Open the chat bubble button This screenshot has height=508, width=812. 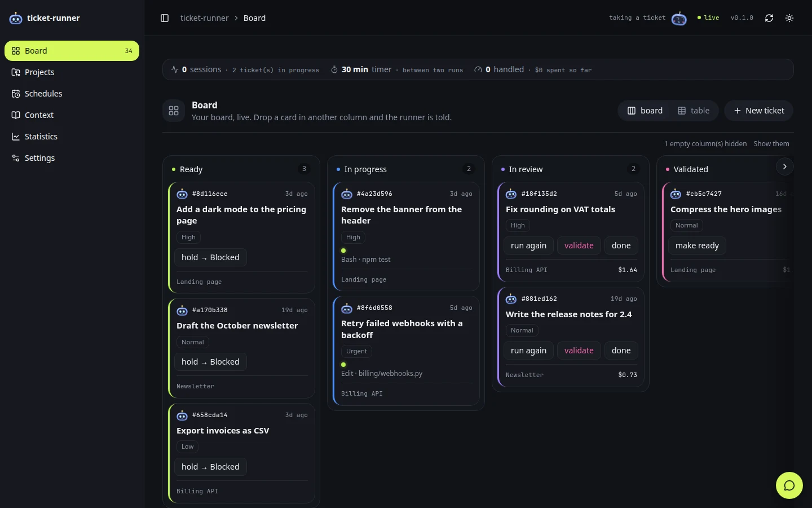[789, 485]
